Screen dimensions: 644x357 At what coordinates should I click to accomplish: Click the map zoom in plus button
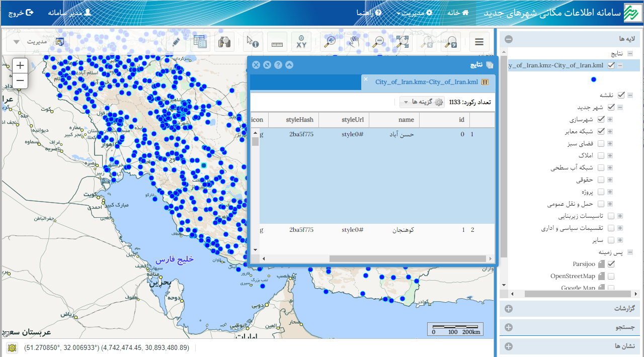click(20, 65)
